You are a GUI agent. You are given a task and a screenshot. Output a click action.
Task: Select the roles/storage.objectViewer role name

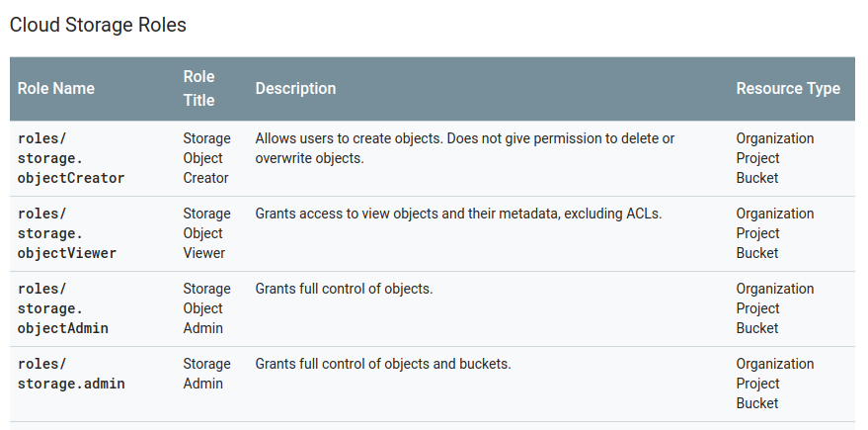coord(67,233)
